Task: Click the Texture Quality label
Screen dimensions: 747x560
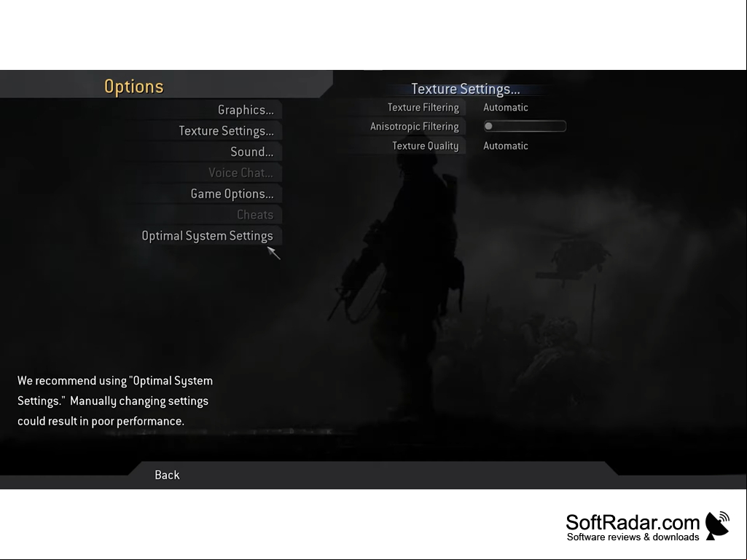Action: point(426,146)
